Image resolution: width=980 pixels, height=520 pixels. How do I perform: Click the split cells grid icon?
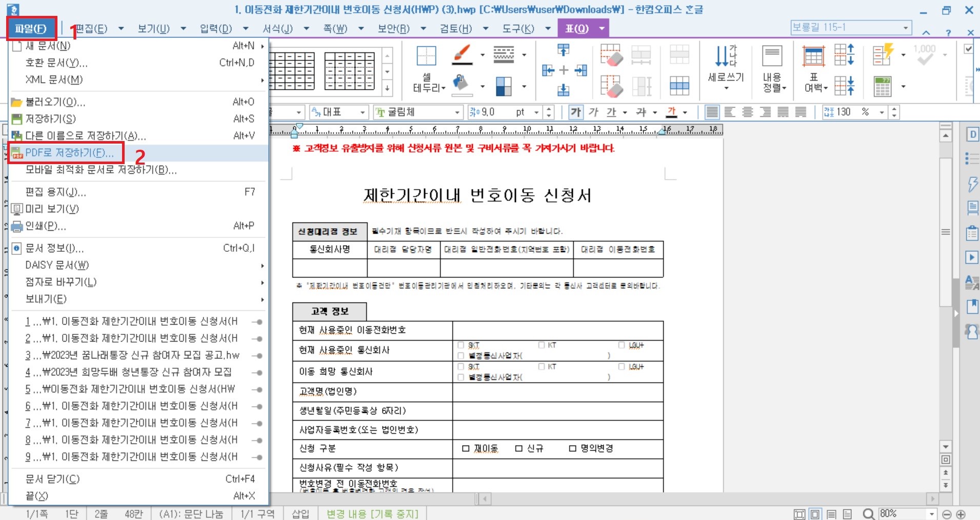click(679, 86)
